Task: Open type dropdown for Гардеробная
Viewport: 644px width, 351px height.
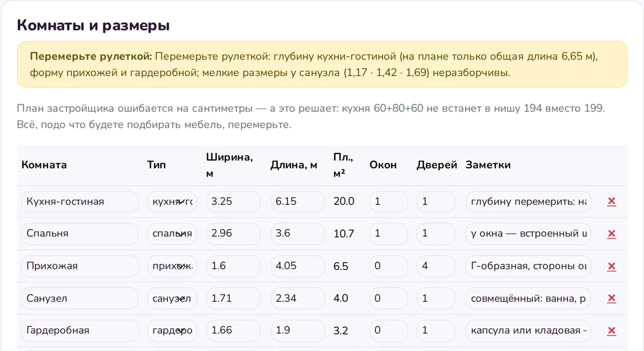Action: (x=172, y=331)
